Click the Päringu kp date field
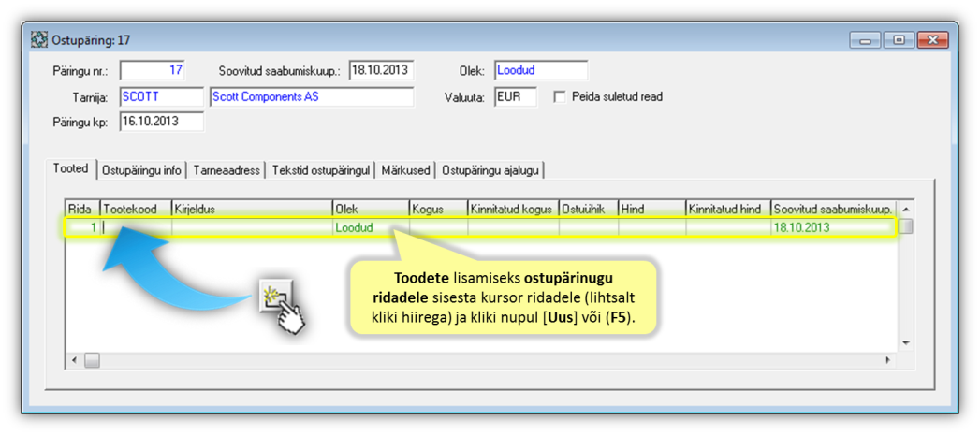The width and height of the screenshot is (980, 435). [x=161, y=122]
